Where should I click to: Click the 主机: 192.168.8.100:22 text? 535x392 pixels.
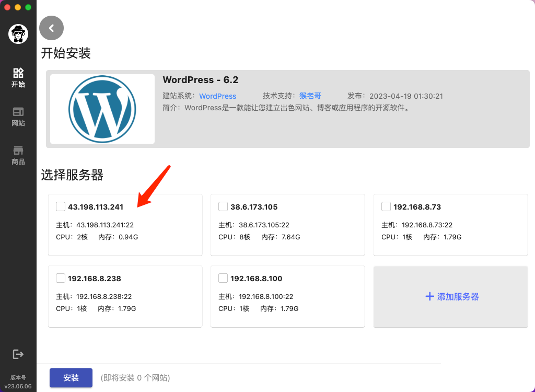pos(256,296)
